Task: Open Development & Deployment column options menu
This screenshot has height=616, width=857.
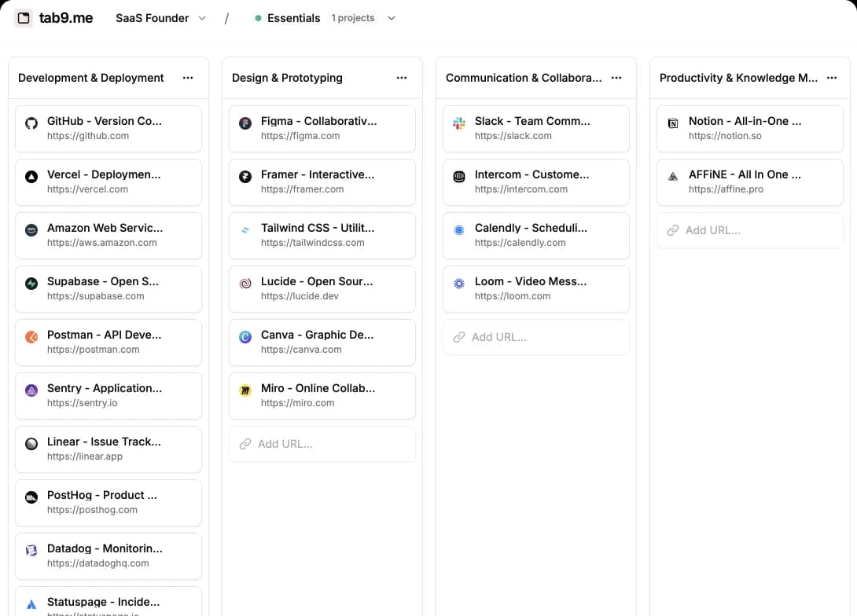Action: pyautogui.click(x=188, y=78)
